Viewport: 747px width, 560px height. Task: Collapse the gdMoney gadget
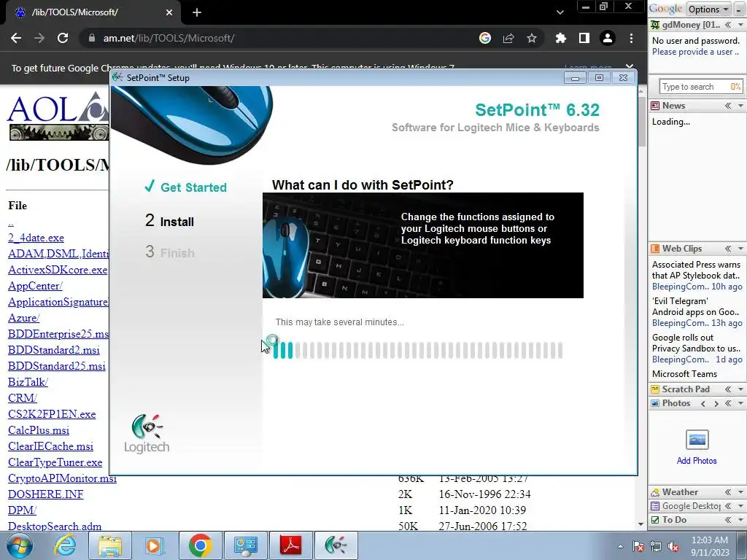pyautogui.click(x=728, y=24)
